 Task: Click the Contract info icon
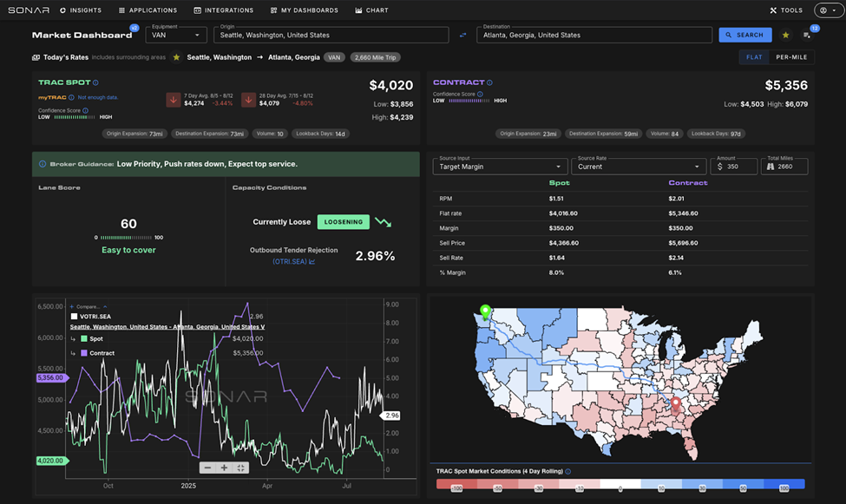490,83
